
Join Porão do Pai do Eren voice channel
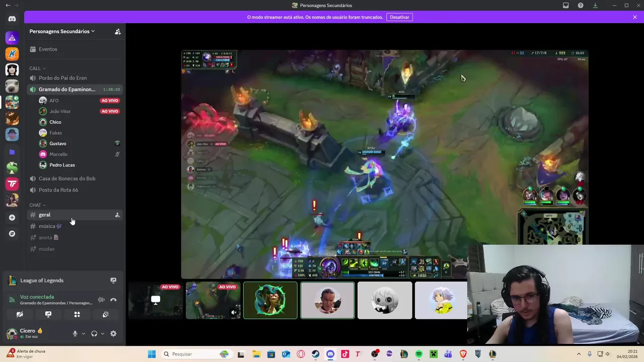(75, 78)
